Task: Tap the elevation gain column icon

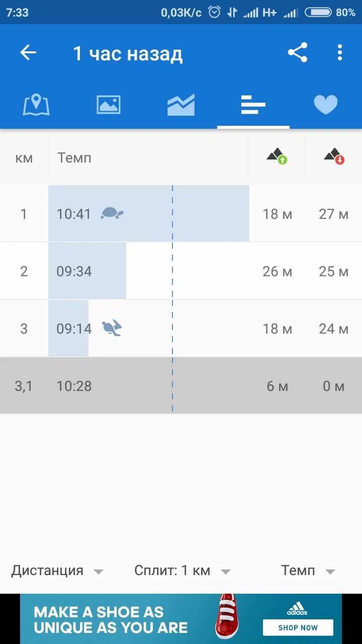Action: click(x=277, y=157)
